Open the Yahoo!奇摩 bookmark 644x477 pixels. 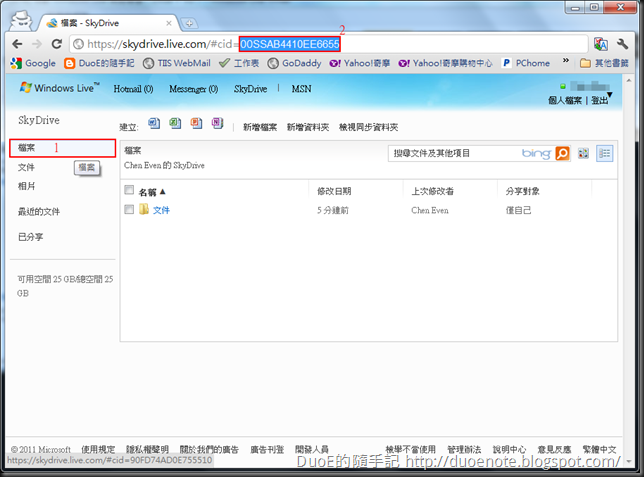(359, 63)
